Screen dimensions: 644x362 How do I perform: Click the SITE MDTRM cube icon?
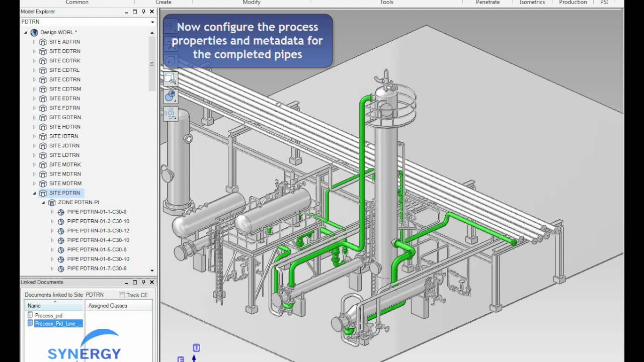click(x=43, y=184)
